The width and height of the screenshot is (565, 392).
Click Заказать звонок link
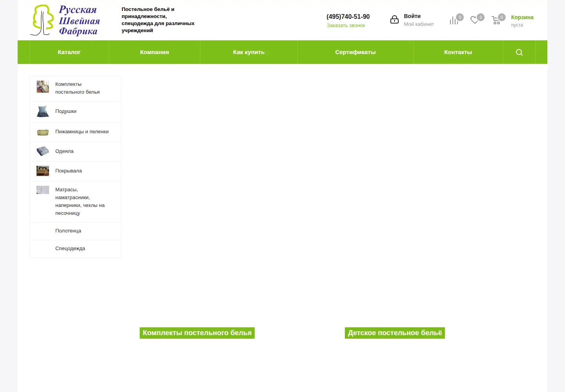tap(346, 25)
